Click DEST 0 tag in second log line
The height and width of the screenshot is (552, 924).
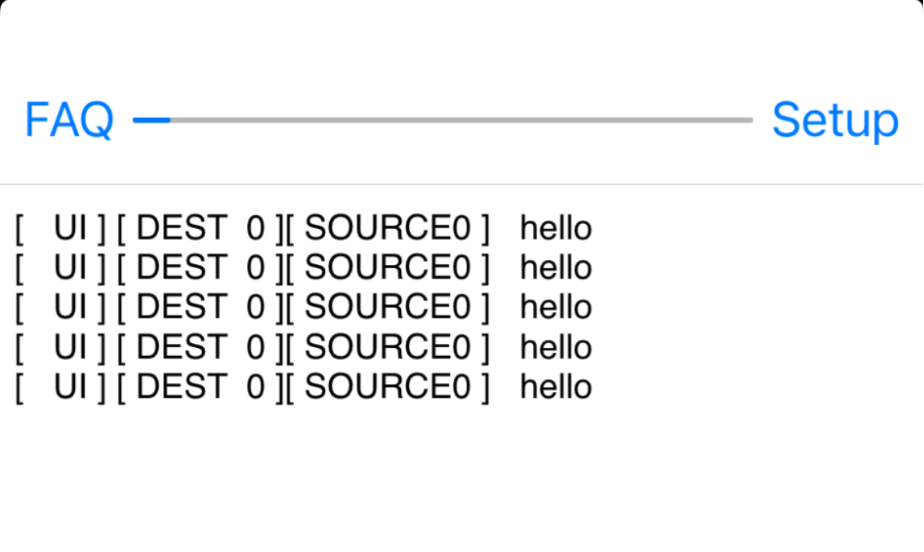pos(200,268)
